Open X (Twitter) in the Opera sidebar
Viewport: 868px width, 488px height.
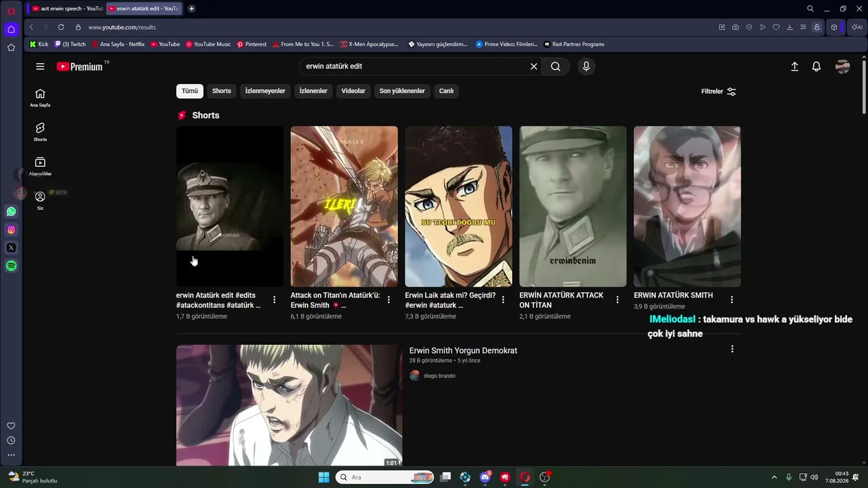click(x=12, y=248)
